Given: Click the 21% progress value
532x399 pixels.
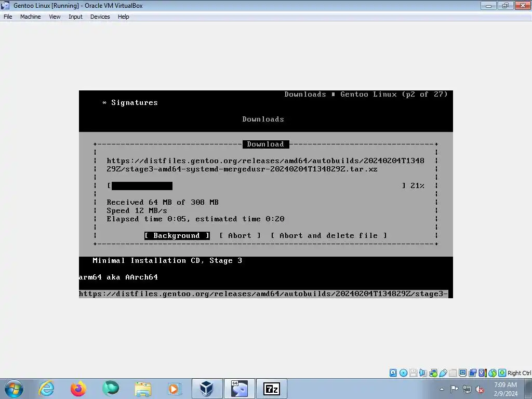Looking at the screenshot, I should (417, 185).
